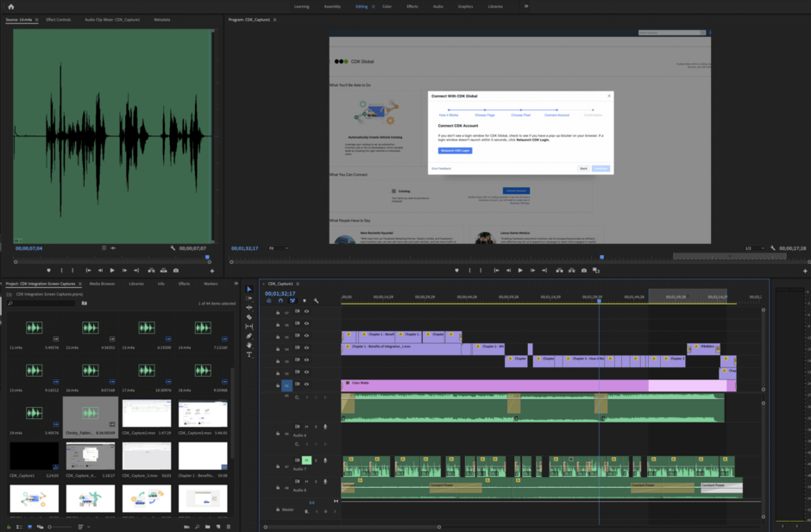
Task: Toggle Snap magnet in timeline
Action: pos(280,300)
